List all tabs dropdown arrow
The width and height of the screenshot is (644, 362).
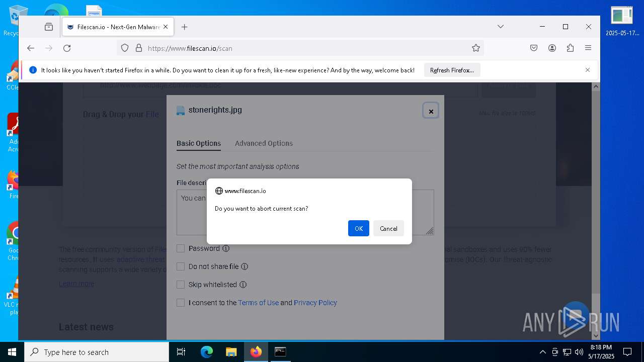(x=501, y=27)
